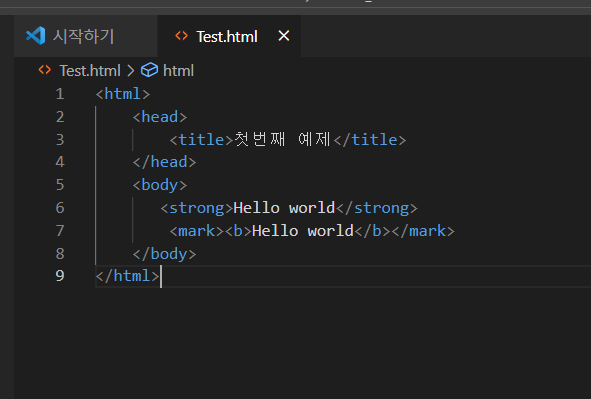The height and width of the screenshot is (399, 591).
Task: Select line number 7 in gutter
Action: coord(60,231)
